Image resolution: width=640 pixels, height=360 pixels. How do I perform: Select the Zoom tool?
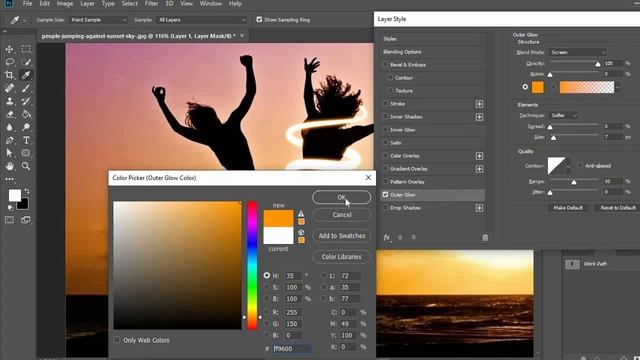[x=26, y=166]
